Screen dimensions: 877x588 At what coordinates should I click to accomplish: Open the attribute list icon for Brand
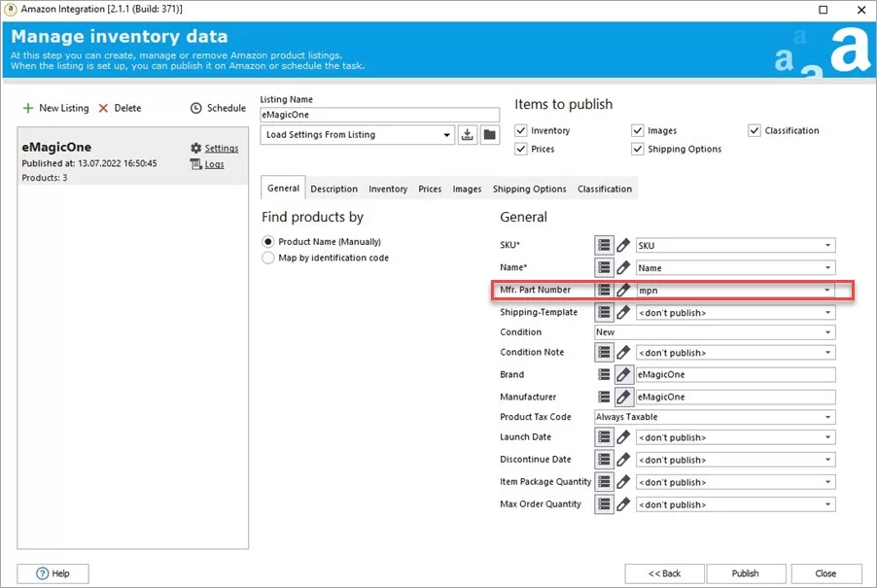click(604, 374)
